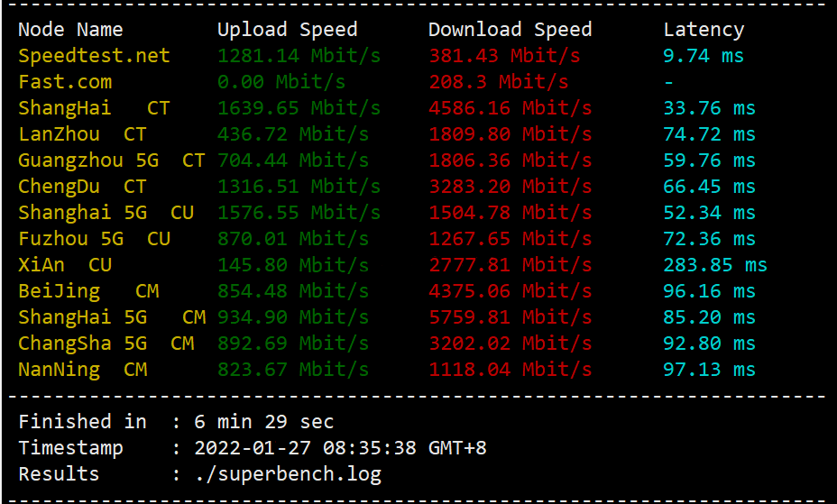Click the 'Fuzhou 5G CU' node name
The height and width of the screenshot is (504, 837).
[94, 238]
